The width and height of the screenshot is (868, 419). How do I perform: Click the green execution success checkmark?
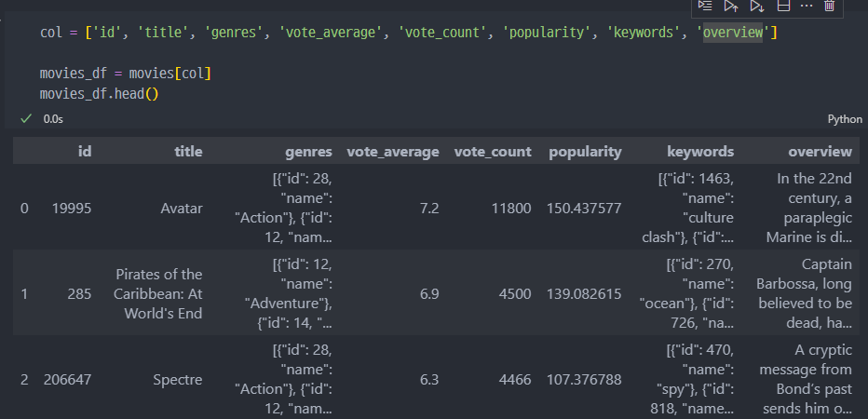(x=25, y=119)
